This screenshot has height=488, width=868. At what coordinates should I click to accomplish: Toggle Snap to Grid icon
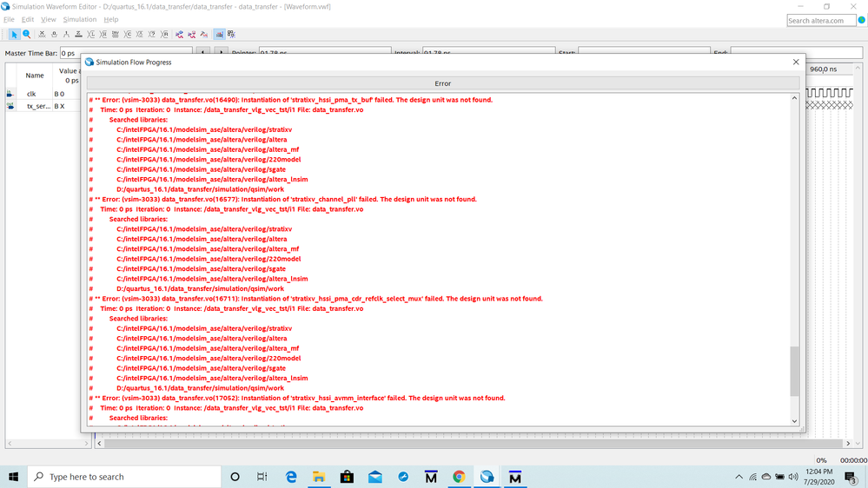point(219,35)
